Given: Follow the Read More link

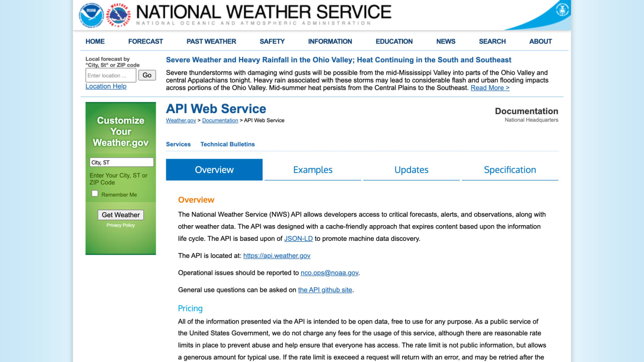Looking at the screenshot, I should pyautogui.click(x=490, y=88).
